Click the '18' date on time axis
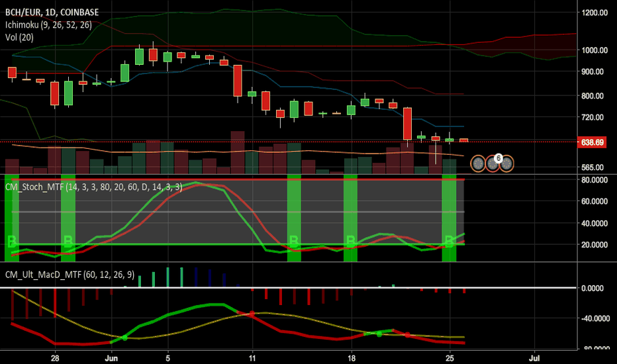Screen dimensions: 617x364 (x=351, y=358)
